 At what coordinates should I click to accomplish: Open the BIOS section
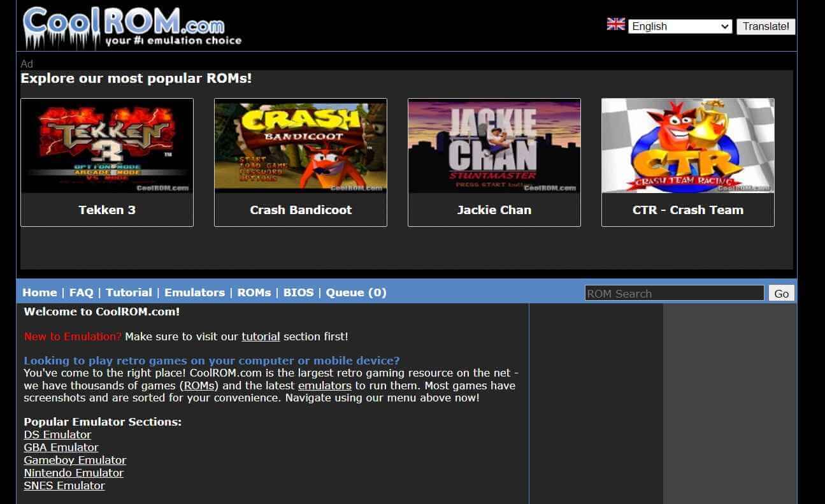tap(299, 292)
